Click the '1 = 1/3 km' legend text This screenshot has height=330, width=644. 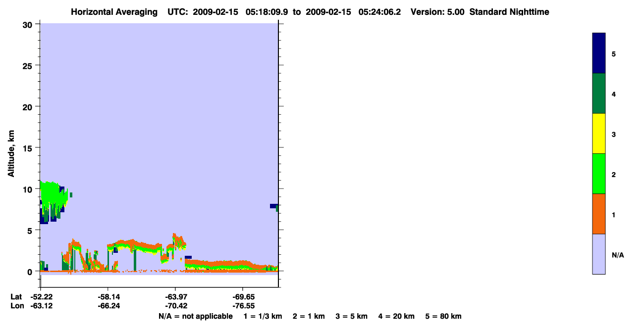pyautogui.click(x=263, y=316)
